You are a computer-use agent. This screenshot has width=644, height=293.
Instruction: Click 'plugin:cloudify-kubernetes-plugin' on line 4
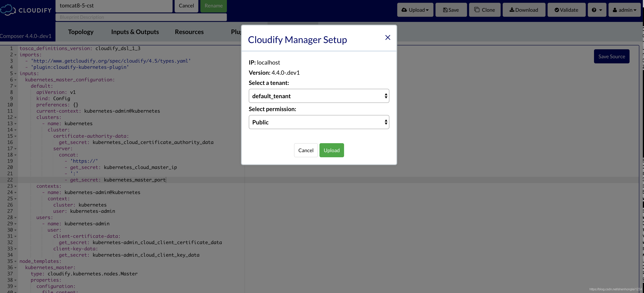click(x=80, y=67)
